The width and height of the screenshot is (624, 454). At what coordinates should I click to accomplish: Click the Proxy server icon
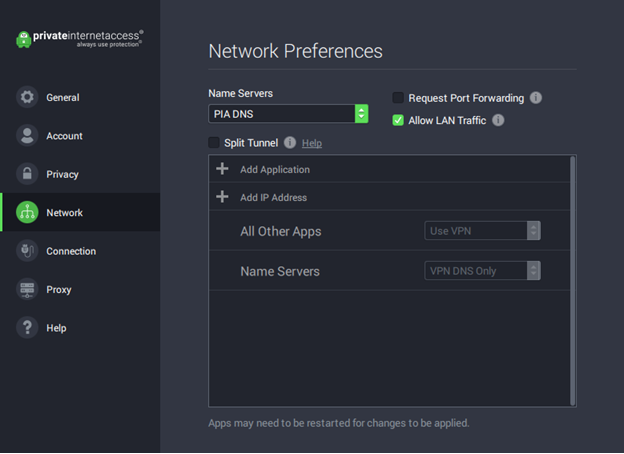pos(27,289)
